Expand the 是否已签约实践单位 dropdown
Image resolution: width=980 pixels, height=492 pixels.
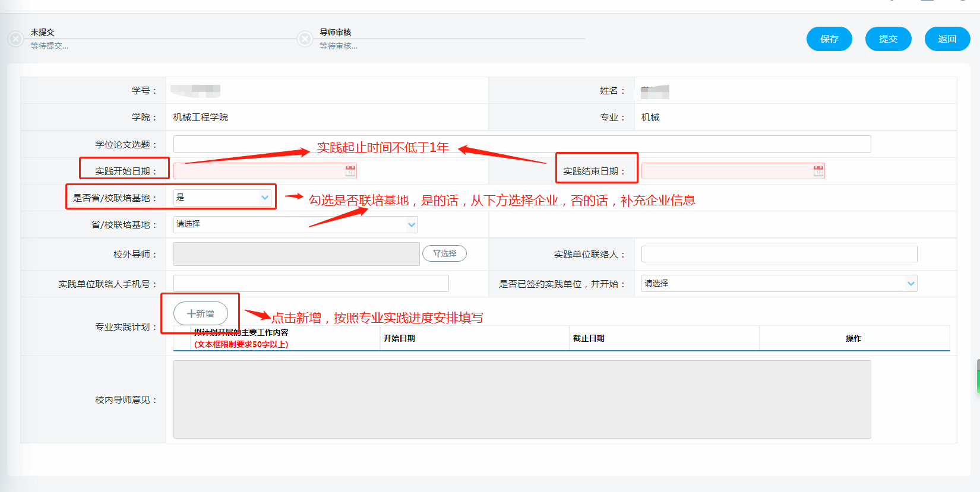pos(911,284)
